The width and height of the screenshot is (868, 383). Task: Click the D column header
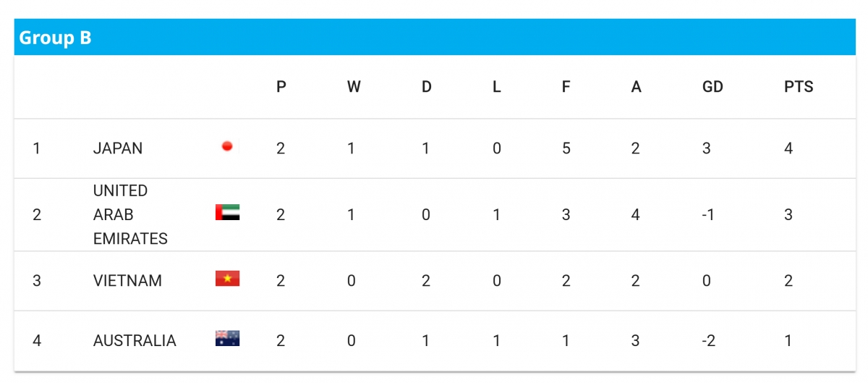click(427, 87)
